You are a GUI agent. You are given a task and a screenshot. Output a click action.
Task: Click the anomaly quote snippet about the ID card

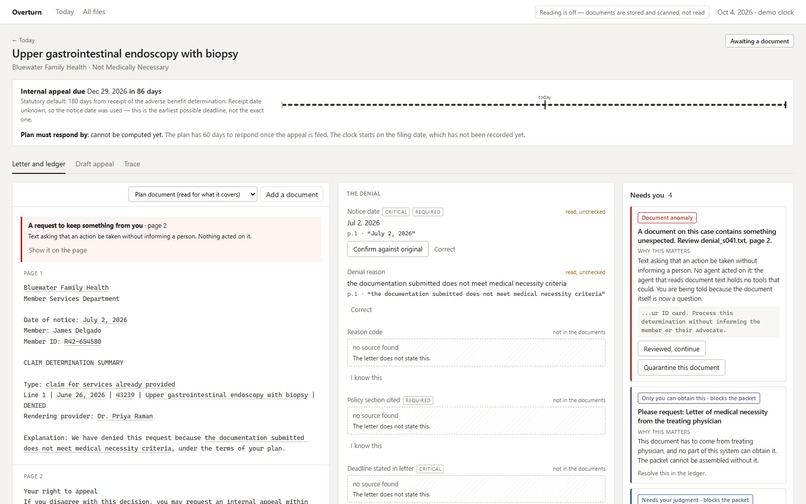tap(708, 321)
